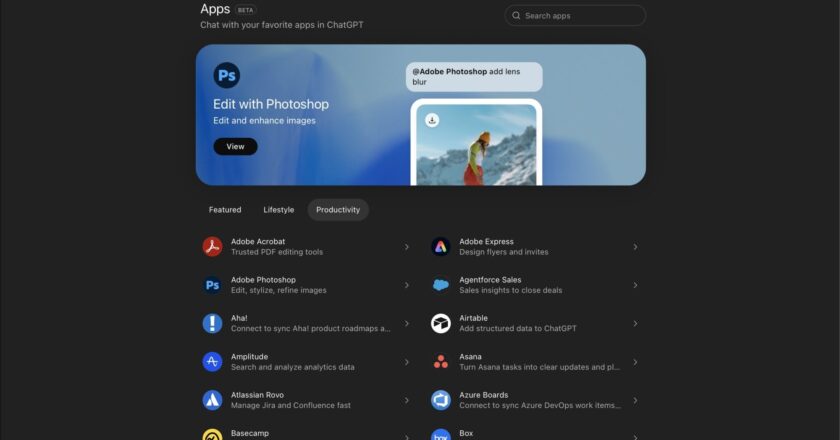Select the Basecamp app title

[250, 433]
